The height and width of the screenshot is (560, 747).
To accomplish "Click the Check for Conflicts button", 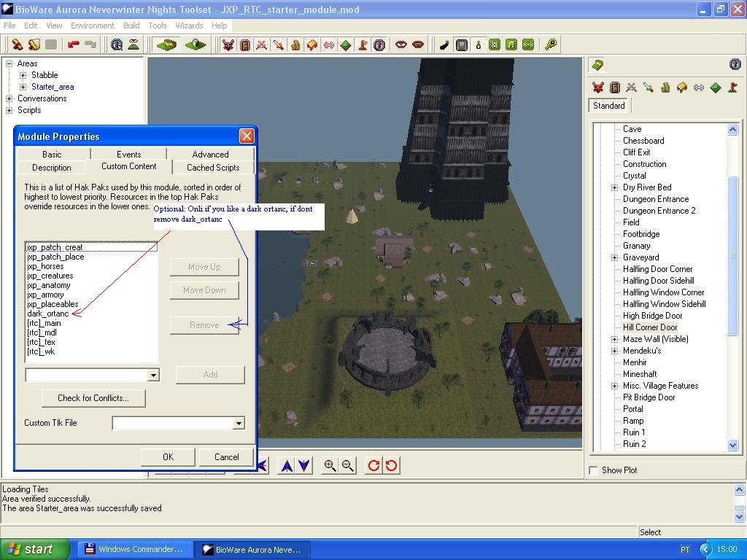I will (x=93, y=398).
